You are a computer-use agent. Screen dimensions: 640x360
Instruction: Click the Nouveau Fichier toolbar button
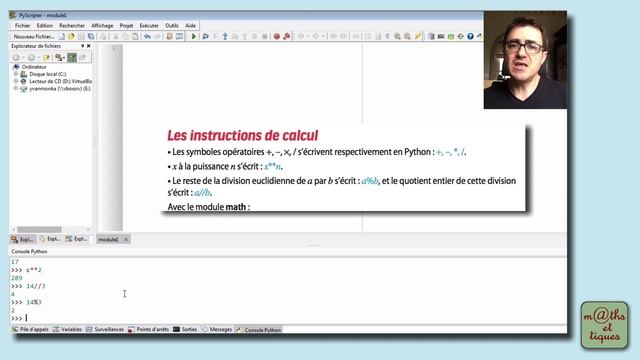34,36
